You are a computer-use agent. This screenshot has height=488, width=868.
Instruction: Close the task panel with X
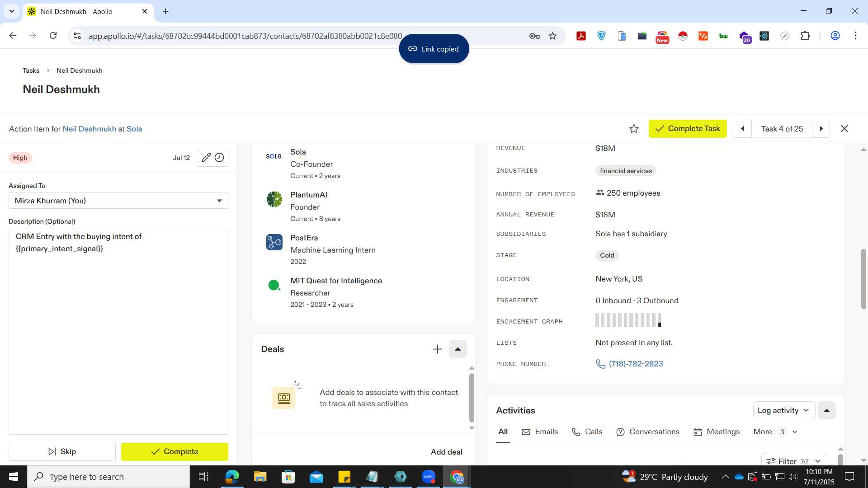click(x=844, y=129)
